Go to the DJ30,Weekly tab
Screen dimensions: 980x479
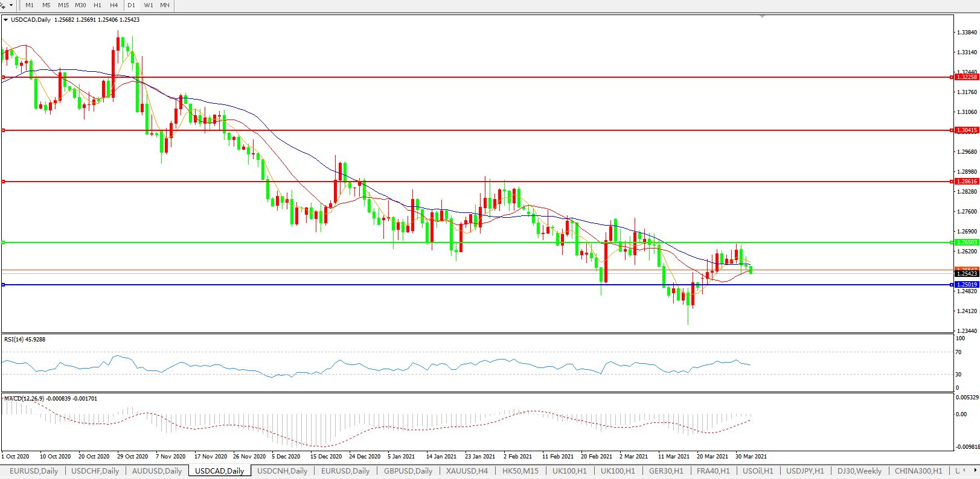tap(859, 471)
